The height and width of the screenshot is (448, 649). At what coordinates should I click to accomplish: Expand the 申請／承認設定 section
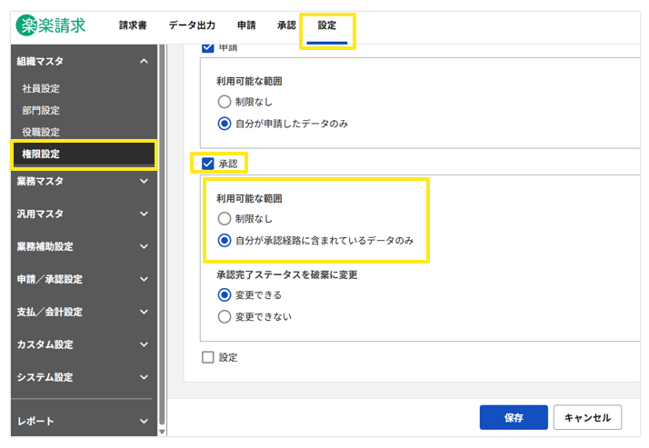point(144,279)
